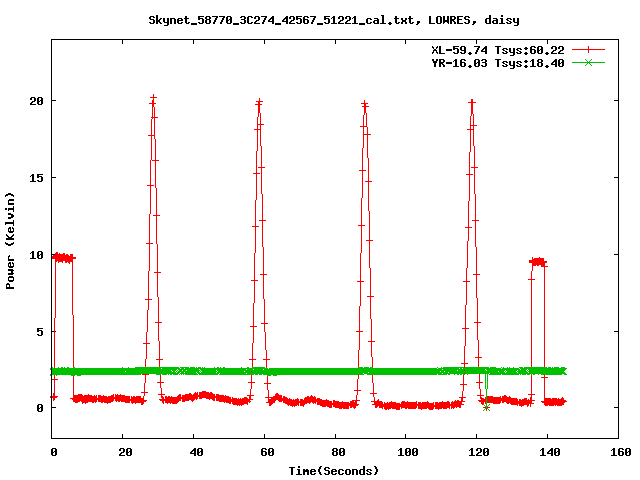
Task: Click the y-axis tick label 5
Action: tap(40, 332)
